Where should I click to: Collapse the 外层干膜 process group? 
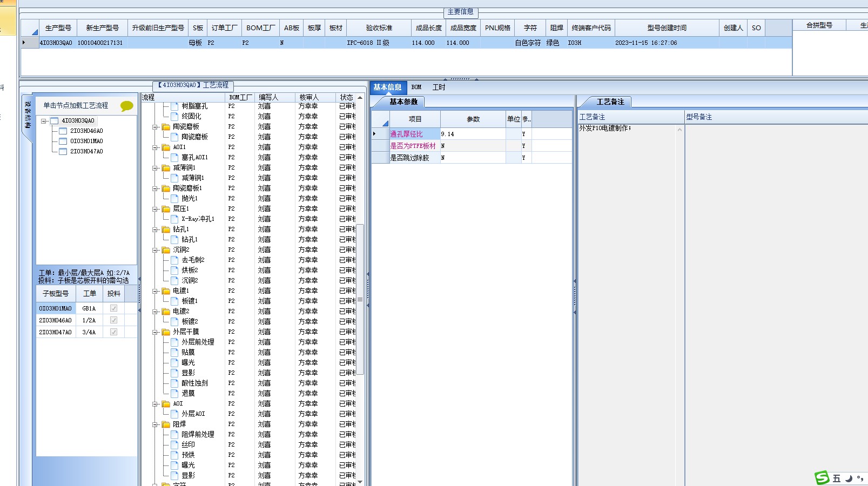click(155, 332)
